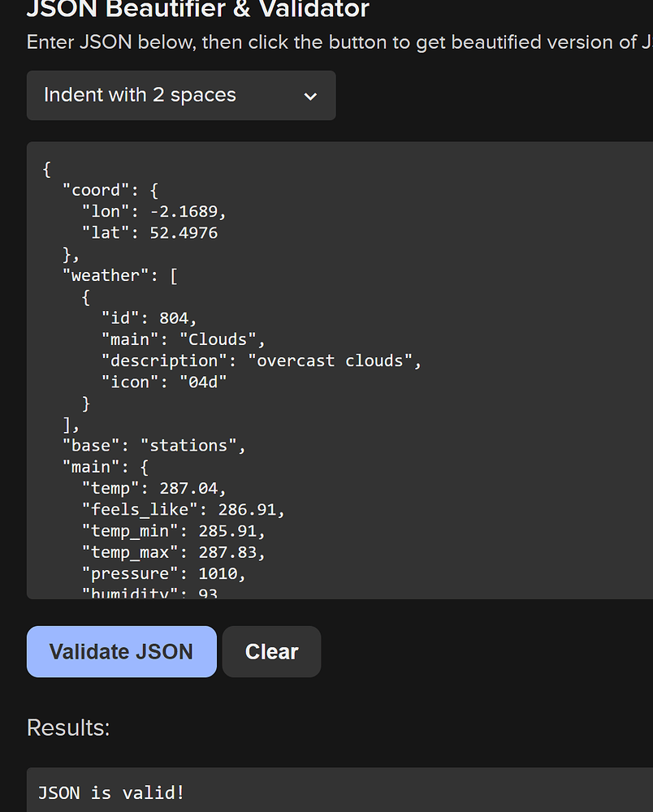This screenshot has height=812, width=653.
Task: Click the Results: label
Action: tap(68, 728)
